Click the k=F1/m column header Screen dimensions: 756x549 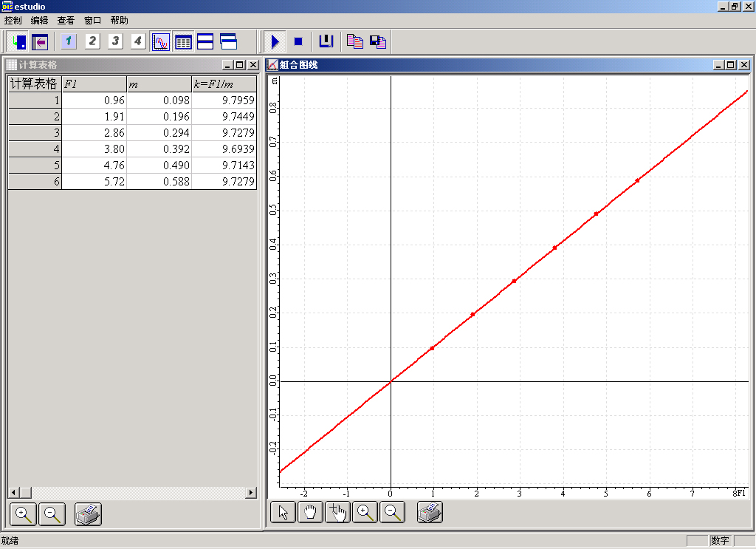click(224, 84)
